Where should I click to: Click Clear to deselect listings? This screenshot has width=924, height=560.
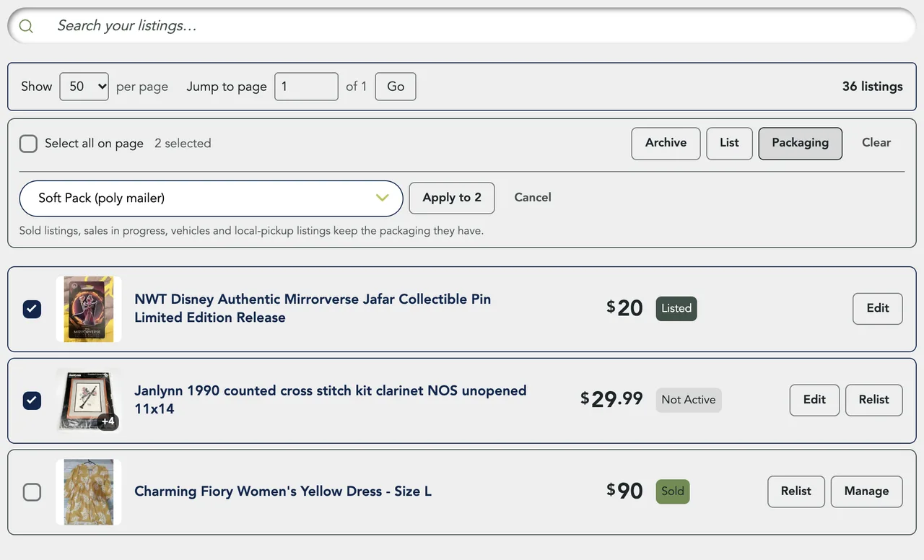[876, 143]
